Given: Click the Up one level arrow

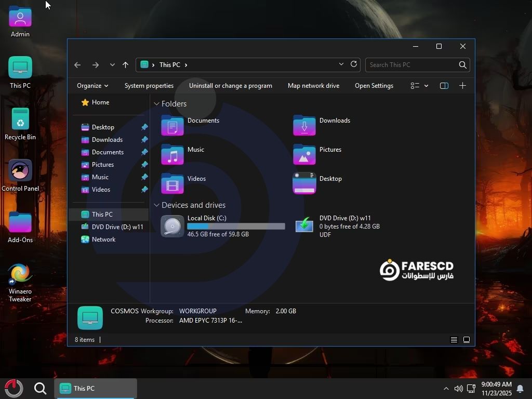Looking at the screenshot, I should tap(125, 65).
